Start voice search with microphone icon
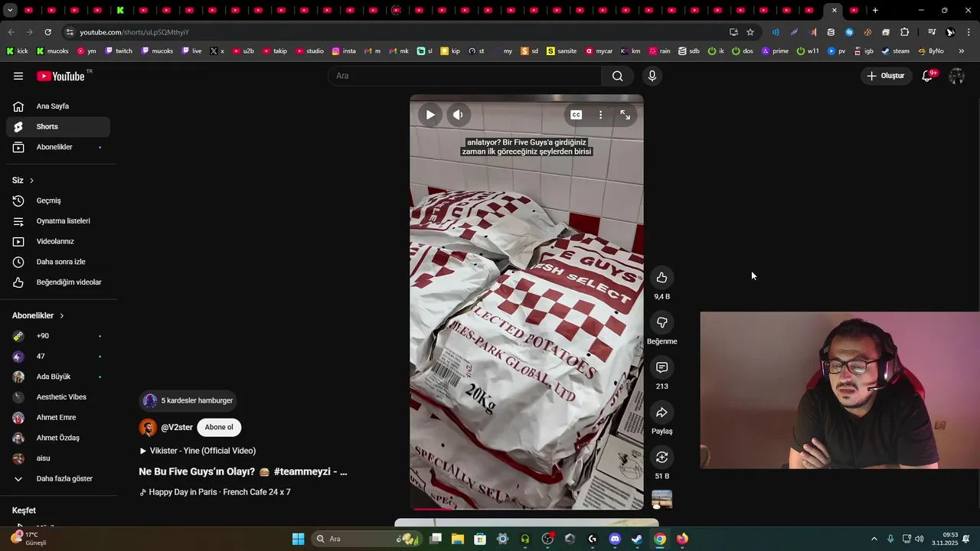Image resolution: width=980 pixels, height=551 pixels. click(652, 76)
